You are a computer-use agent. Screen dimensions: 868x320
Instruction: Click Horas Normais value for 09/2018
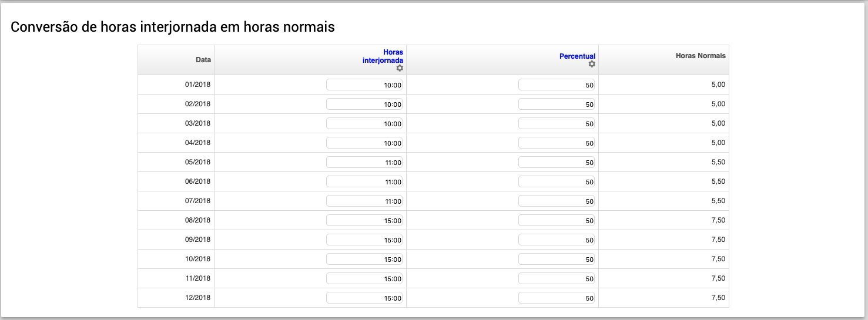[x=718, y=240]
